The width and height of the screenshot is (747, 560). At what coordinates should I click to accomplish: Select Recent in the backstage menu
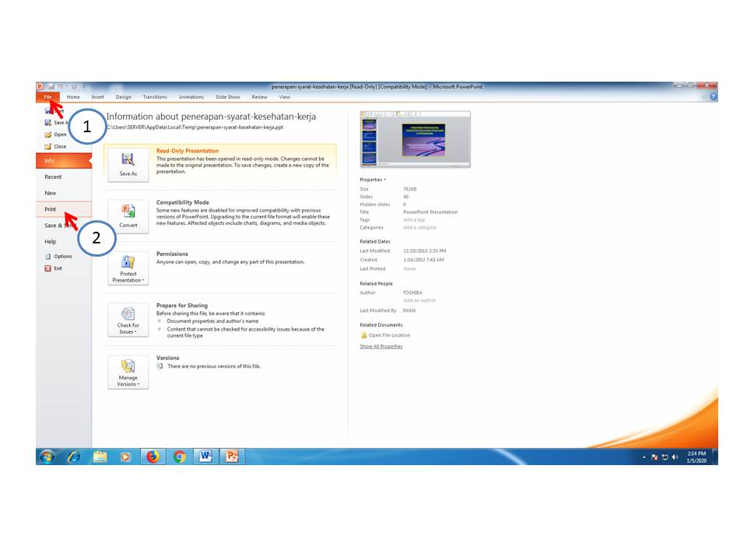pyautogui.click(x=64, y=177)
